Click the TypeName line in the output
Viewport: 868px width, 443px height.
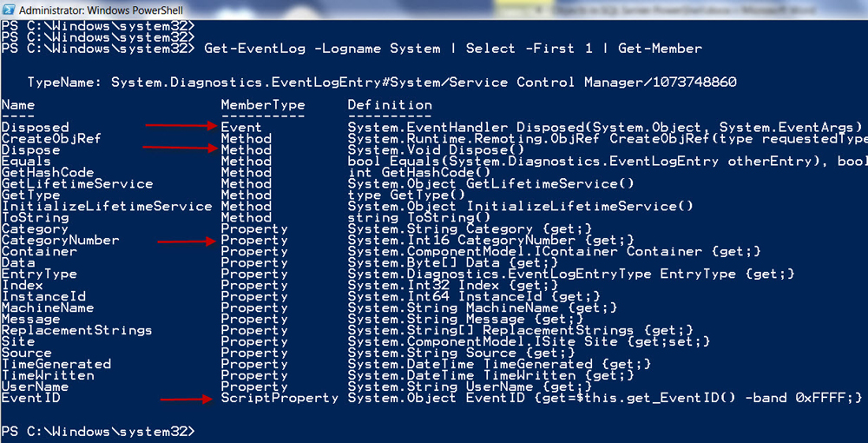382,82
